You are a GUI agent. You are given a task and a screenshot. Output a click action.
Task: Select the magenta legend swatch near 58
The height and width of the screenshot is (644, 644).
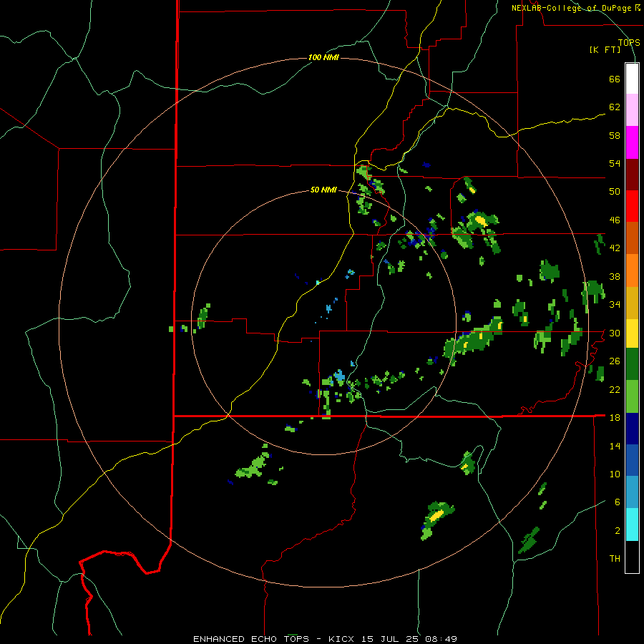pyautogui.click(x=632, y=142)
